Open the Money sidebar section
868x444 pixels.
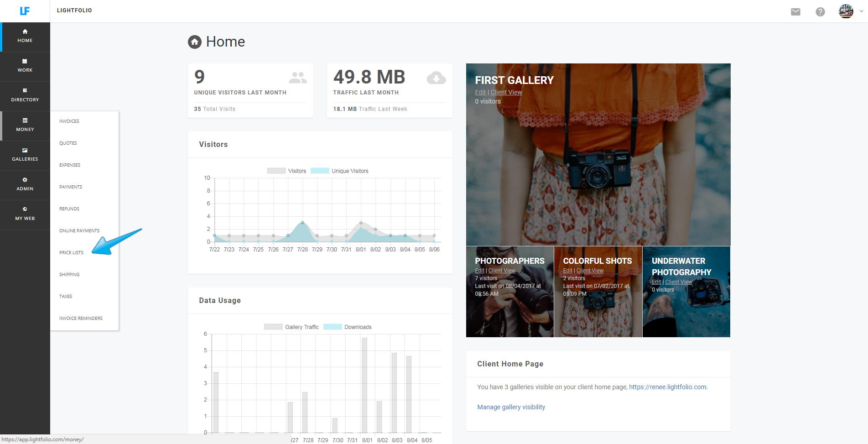(25, 125)
